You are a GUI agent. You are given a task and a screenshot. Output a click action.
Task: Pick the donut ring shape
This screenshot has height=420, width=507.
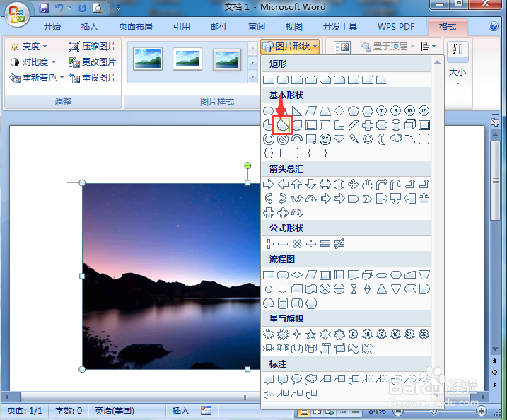point(269,139)
